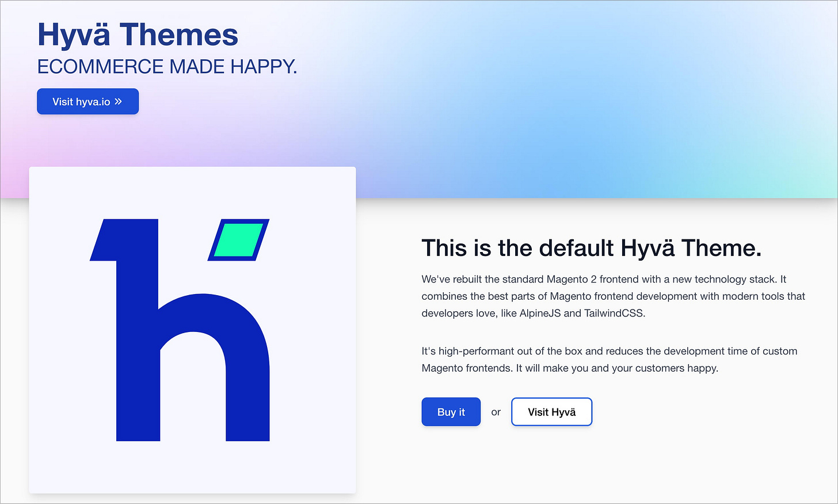Click the paragraph starting It's high-performant out of the box
838x504 pixels.
(x=610, y=360)
